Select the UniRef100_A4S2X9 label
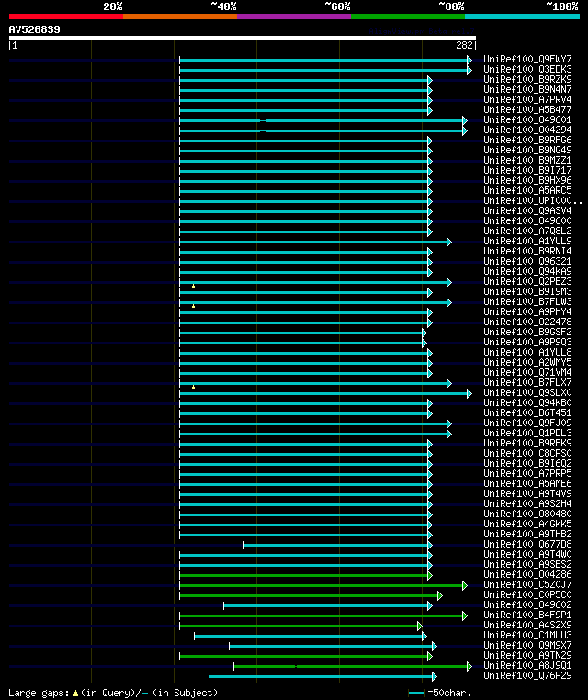The height and width of the screenshot is (700, 588). tap(527, 625)
